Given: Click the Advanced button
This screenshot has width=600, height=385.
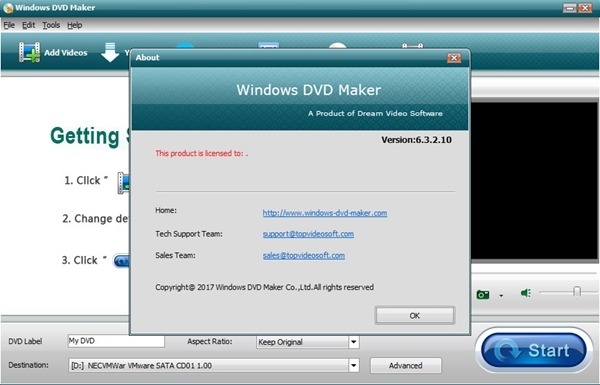Looking at the screenshot, I should tap(406, 365).
